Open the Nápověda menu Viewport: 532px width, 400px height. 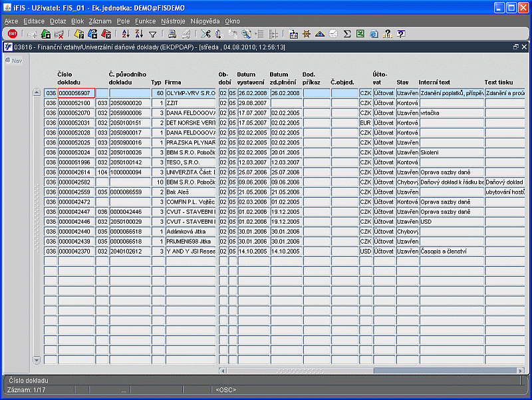point(205,21)
